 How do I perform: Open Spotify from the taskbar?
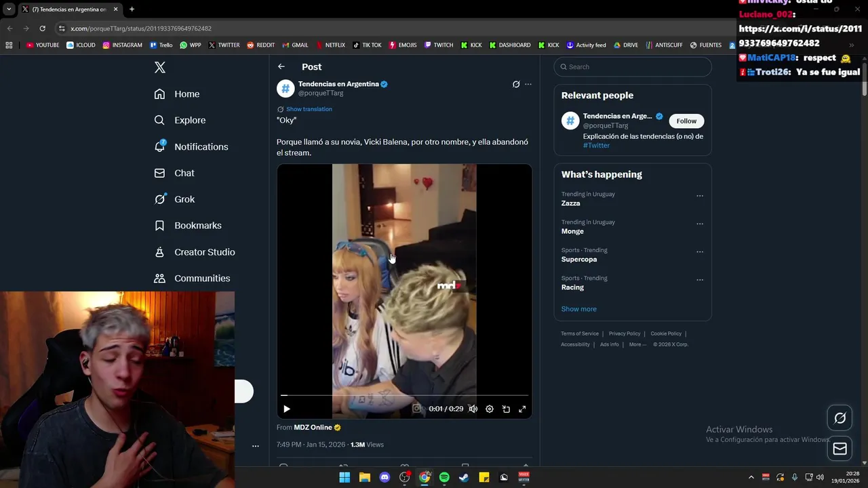click(x=444, y=477)
